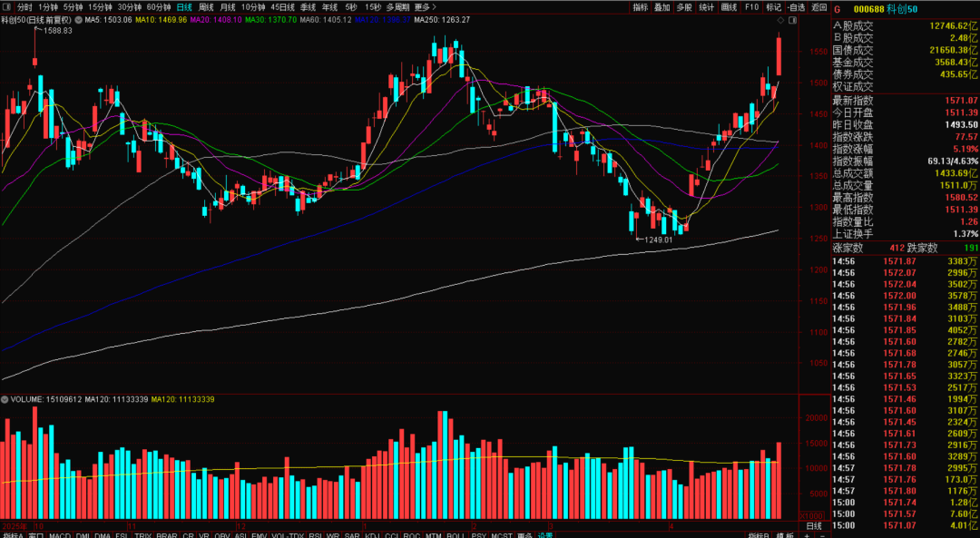Open F10 company information

pos(751,7)
